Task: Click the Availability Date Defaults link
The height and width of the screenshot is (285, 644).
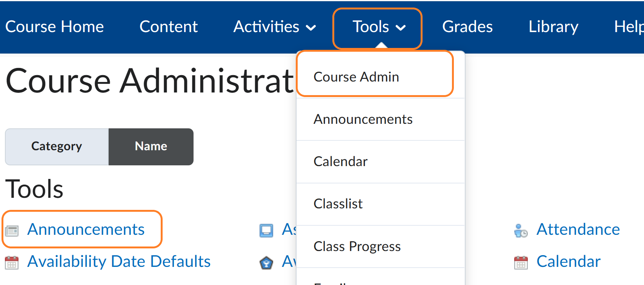Action: pyautogui.click(x=118, y=261)
